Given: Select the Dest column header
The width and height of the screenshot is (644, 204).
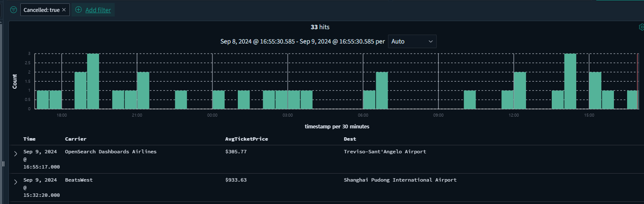Looking at the screenshot, I should (350, 139).
